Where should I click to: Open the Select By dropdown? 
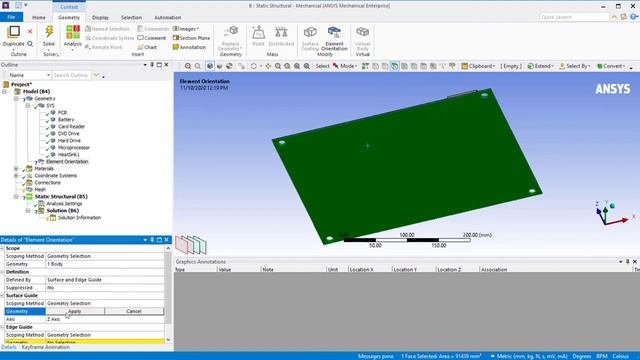[575, 66]
